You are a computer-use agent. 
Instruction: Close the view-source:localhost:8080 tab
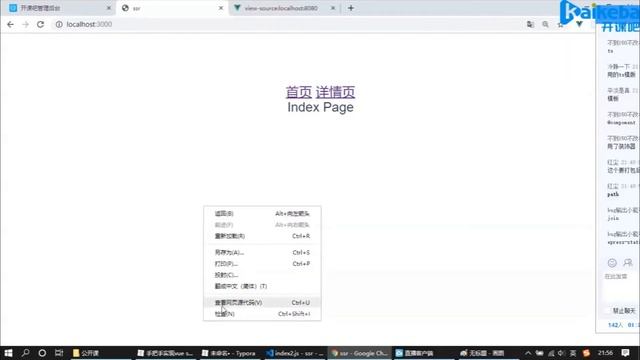coord(333,8)
